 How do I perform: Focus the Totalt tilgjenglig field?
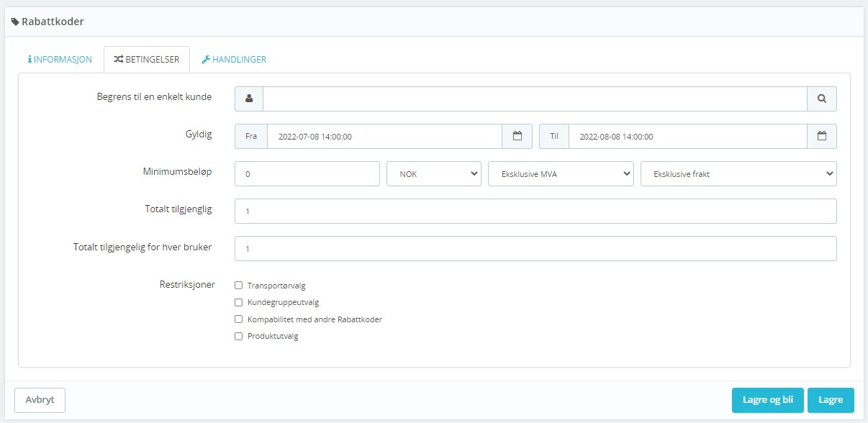point(535,211)
